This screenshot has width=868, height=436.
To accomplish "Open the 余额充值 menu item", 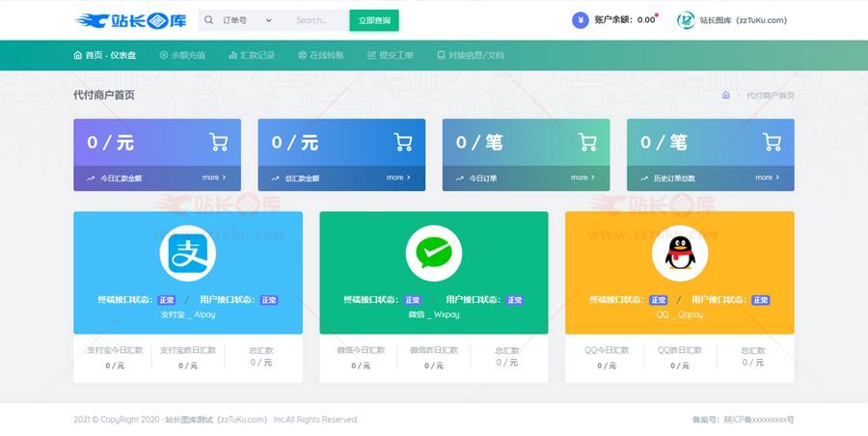I will point(182,55).
